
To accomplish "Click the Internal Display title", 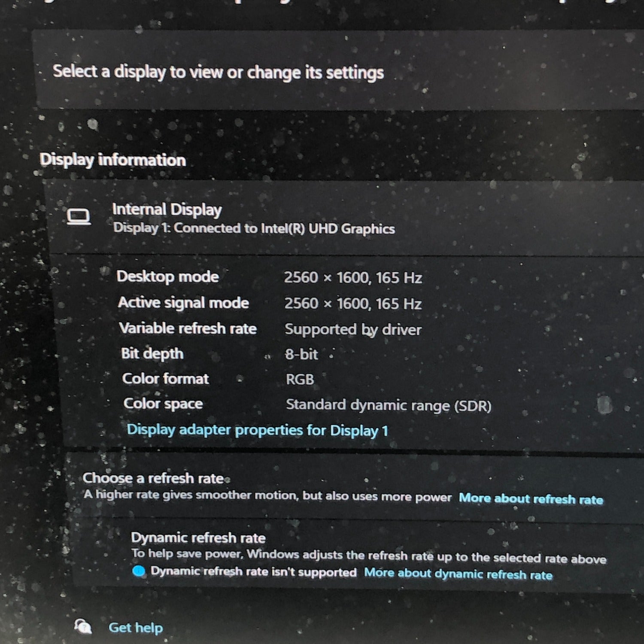I will click(x=167, y=210).
